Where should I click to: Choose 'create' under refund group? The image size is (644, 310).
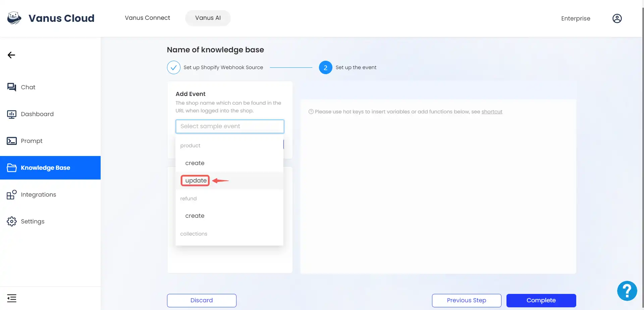(x=229, y=216)
